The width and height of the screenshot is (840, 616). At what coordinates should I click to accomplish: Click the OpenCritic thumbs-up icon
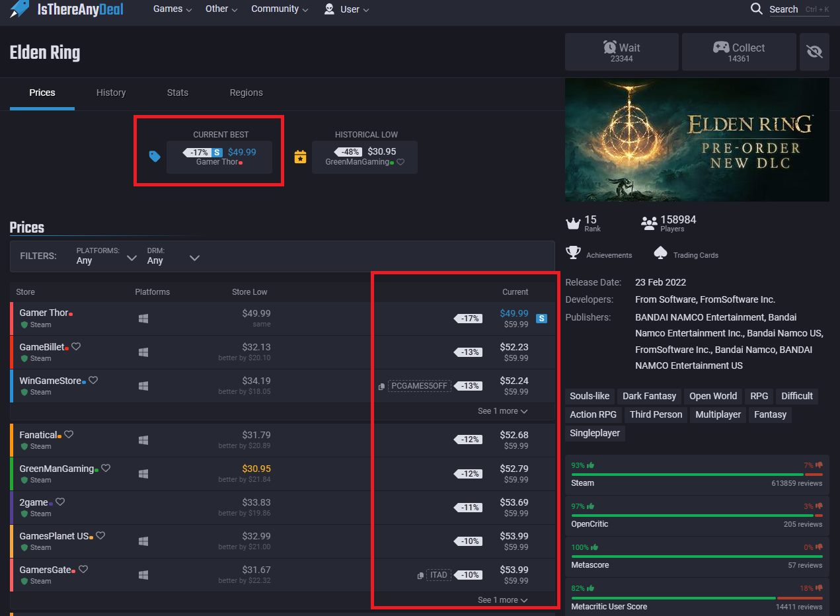point(591,506)
